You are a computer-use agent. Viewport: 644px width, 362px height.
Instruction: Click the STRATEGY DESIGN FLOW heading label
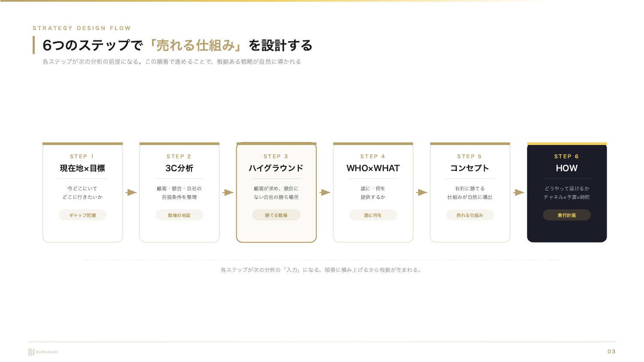pos(82,28)
